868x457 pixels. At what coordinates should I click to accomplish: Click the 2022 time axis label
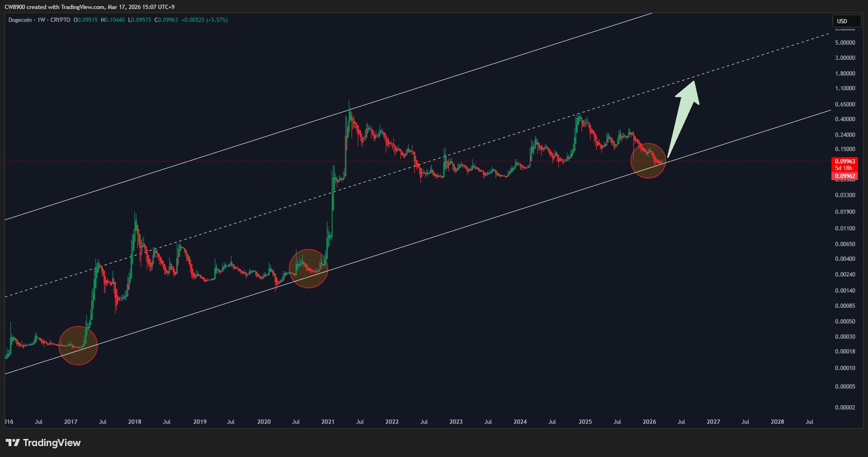click(x=392, y=422)
